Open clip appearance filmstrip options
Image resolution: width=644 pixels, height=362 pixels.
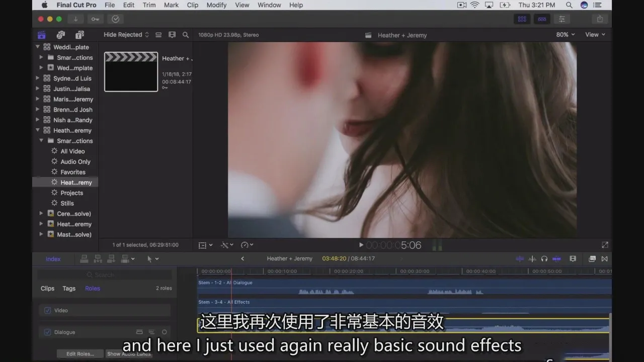[172, 35]
